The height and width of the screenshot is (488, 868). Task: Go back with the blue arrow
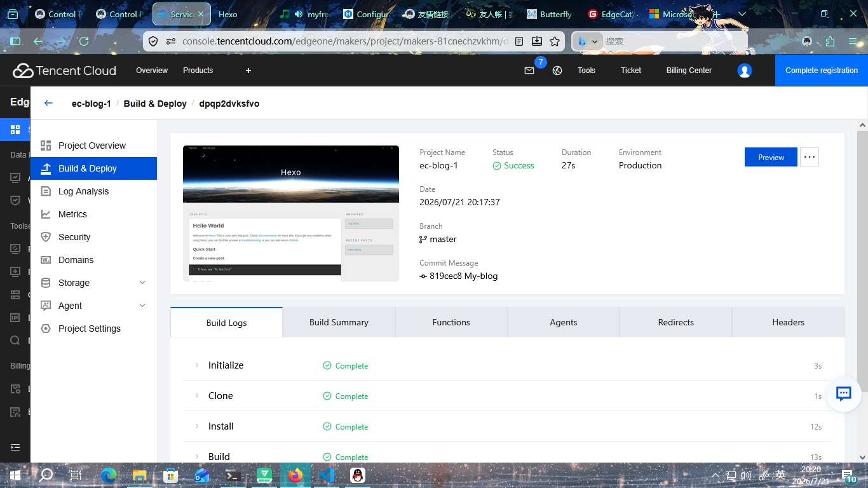tap(48, 103)
